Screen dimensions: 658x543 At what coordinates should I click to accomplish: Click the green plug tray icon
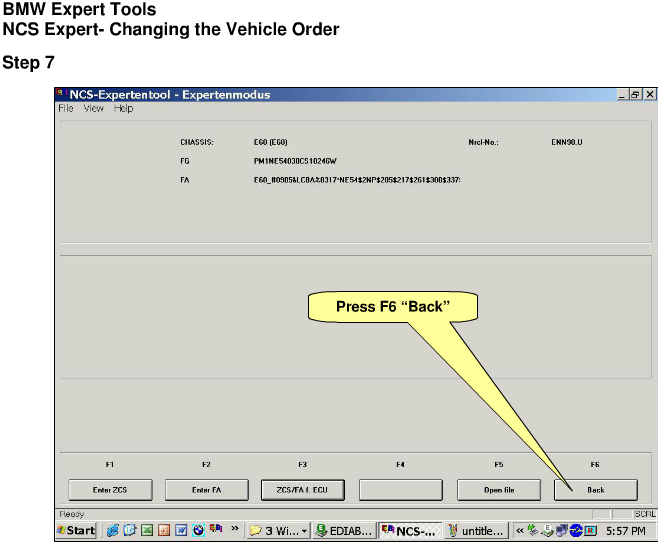point(533,530)
